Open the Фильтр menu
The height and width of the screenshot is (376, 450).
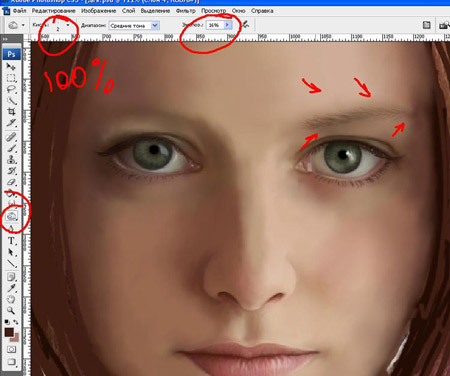(185, 11)
